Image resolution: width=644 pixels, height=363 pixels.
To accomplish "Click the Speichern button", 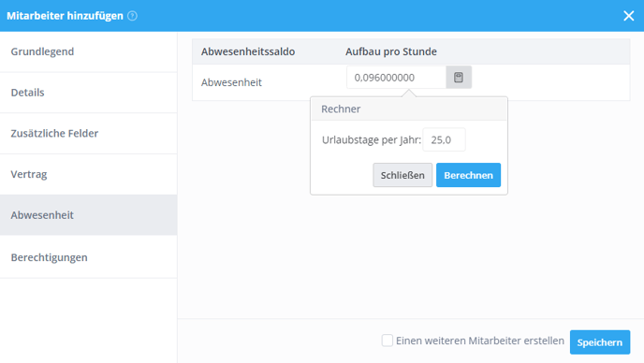I will tap(600, 342).
